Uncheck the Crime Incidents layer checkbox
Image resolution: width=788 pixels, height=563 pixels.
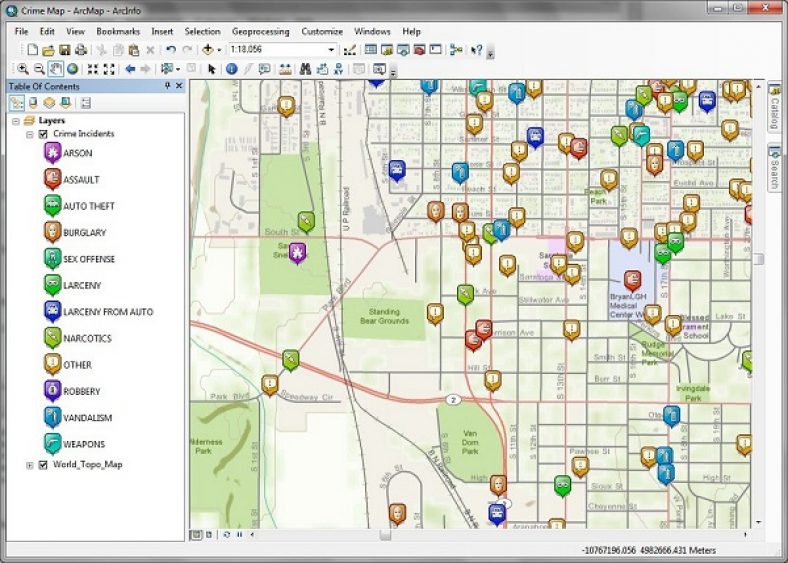pos(42,134)
